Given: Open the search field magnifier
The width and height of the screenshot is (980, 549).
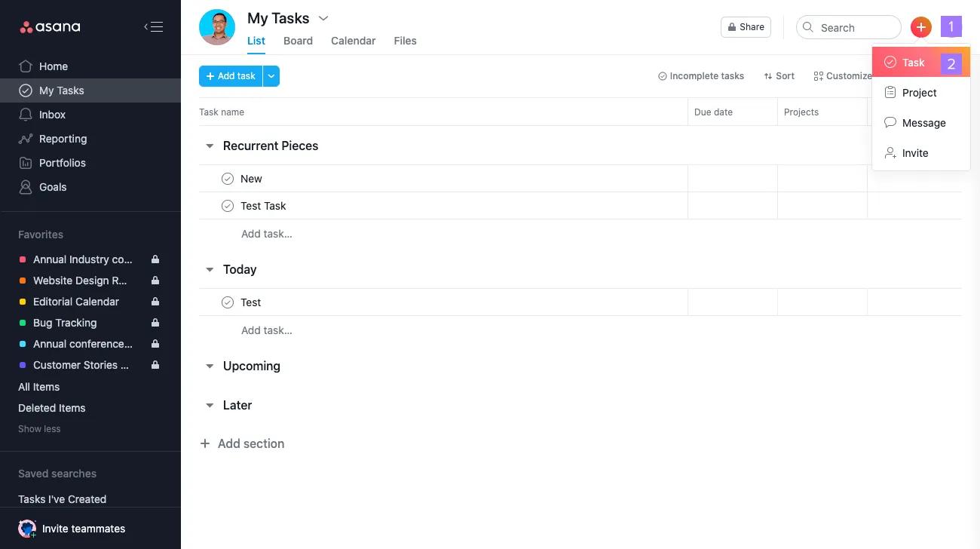Looking at the screenshot, I should pyautogui.click(x=807, y=27).
